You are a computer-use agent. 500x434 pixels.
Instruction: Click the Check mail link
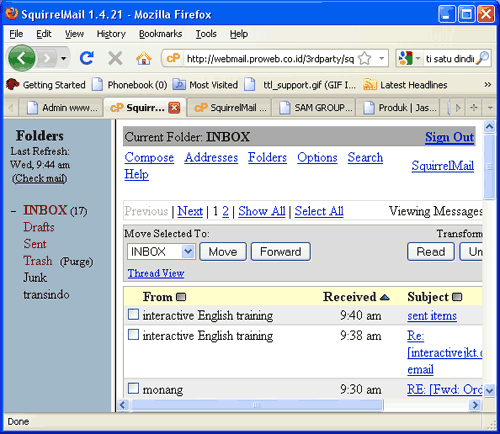[39, 178]
